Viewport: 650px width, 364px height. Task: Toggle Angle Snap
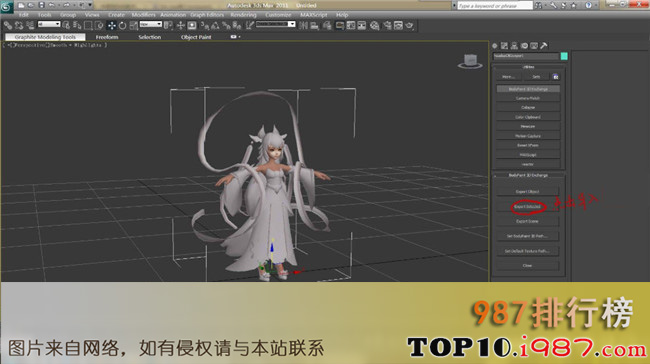(215, 26)
